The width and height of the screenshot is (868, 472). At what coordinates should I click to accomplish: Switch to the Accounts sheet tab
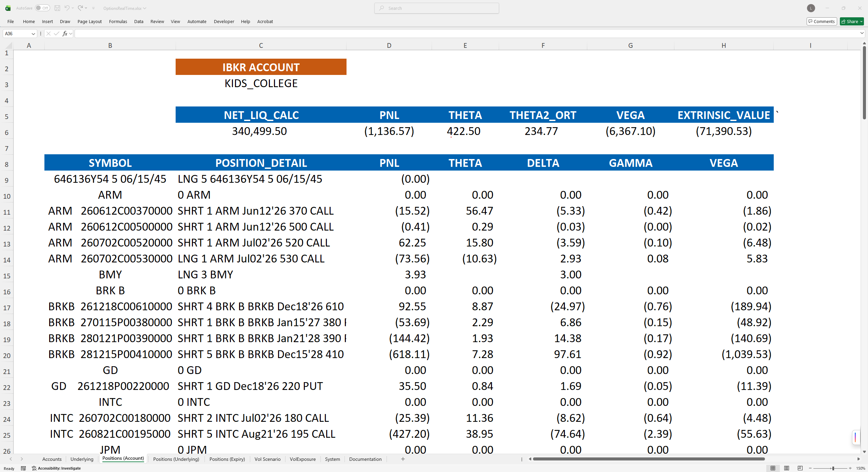(52, 459)
